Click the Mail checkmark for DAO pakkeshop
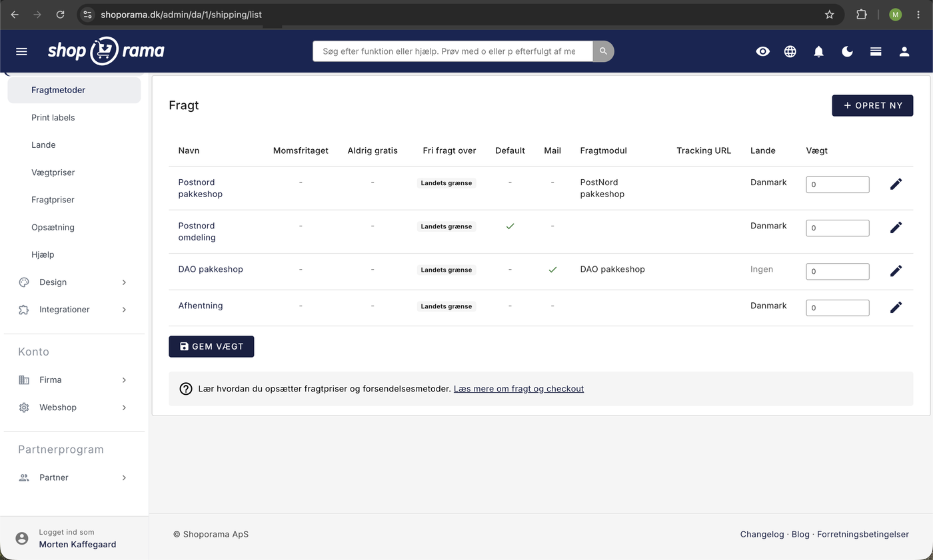 552,270
